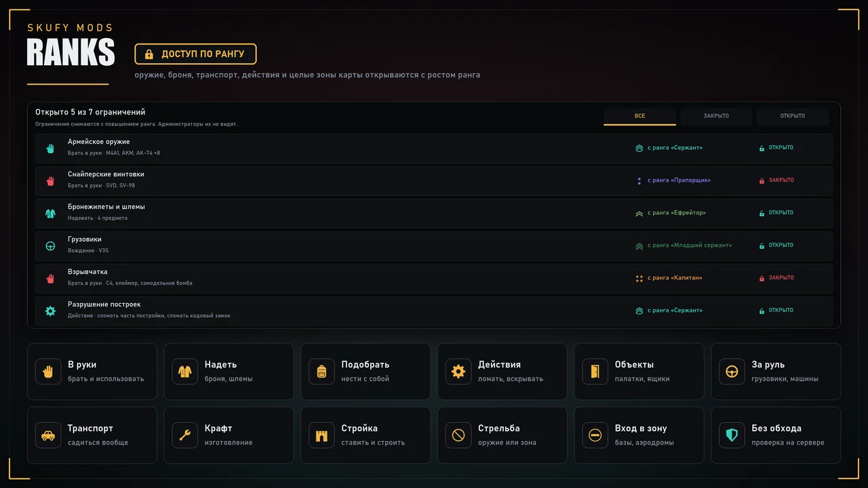Click the car icon in «Транспорт» card
The height and width of the screenshot is (488, 868).
[x=48, y=435]
